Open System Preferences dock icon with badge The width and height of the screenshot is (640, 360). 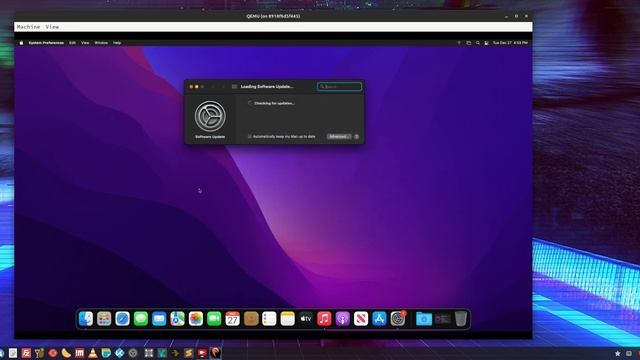pyautogui.click(x=398, y=319)
